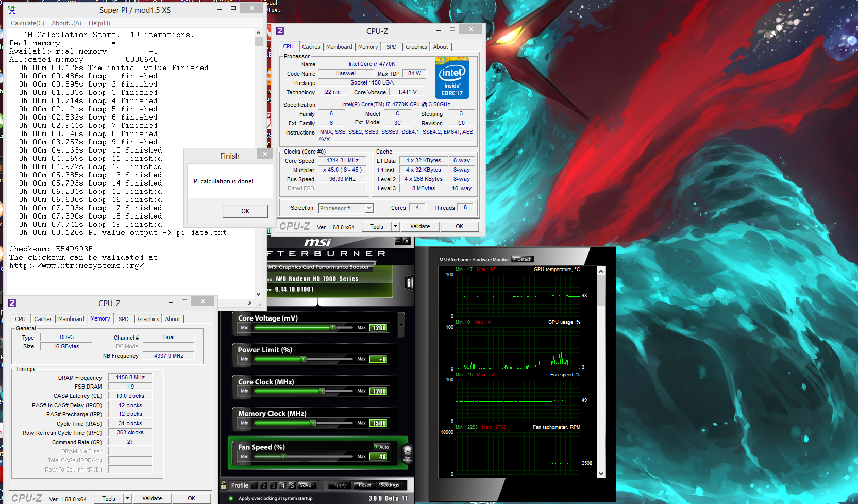Minimize the MSI Afterburner window
Screen dimensions: 858x504
398,241
